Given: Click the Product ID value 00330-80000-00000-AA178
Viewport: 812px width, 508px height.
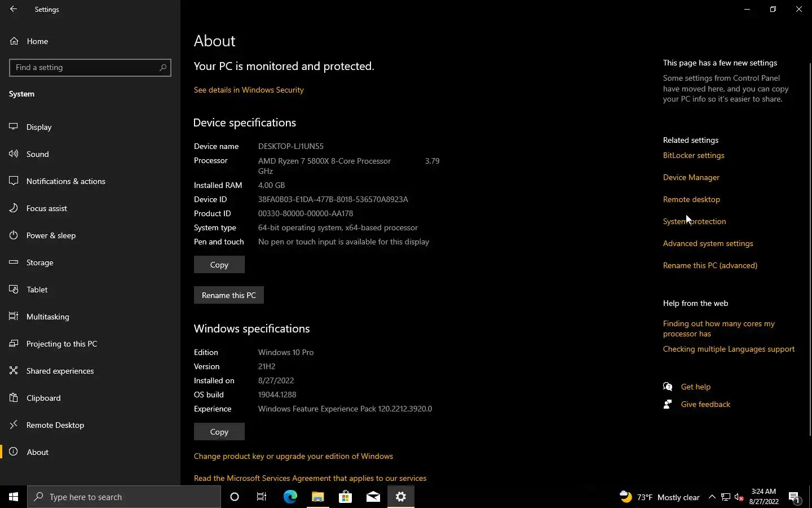Looking at the screenshot, I should (x=306, y=213).
